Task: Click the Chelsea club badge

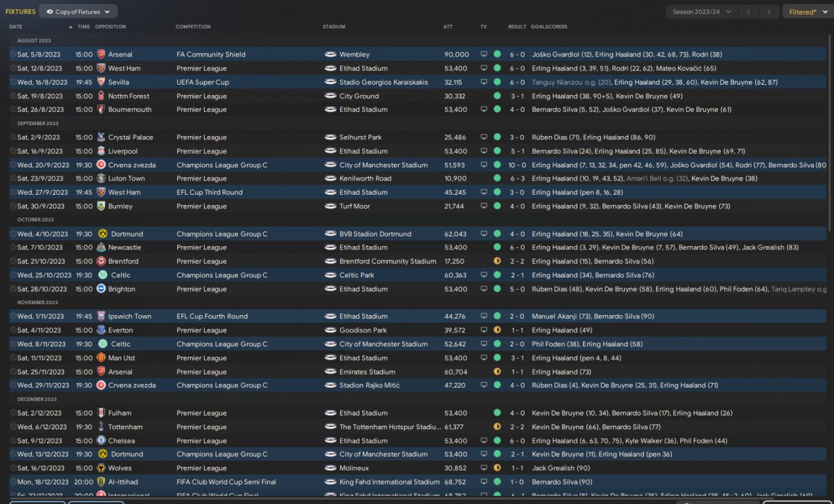Action: (x=101, y=441)
